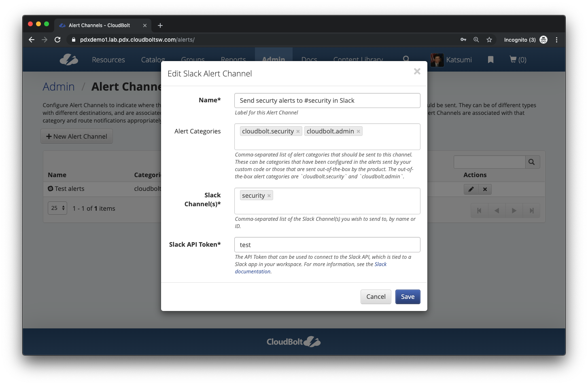Click the password key icon in address bar
Viewport: 588px width, 385px height.
(463, 40)
